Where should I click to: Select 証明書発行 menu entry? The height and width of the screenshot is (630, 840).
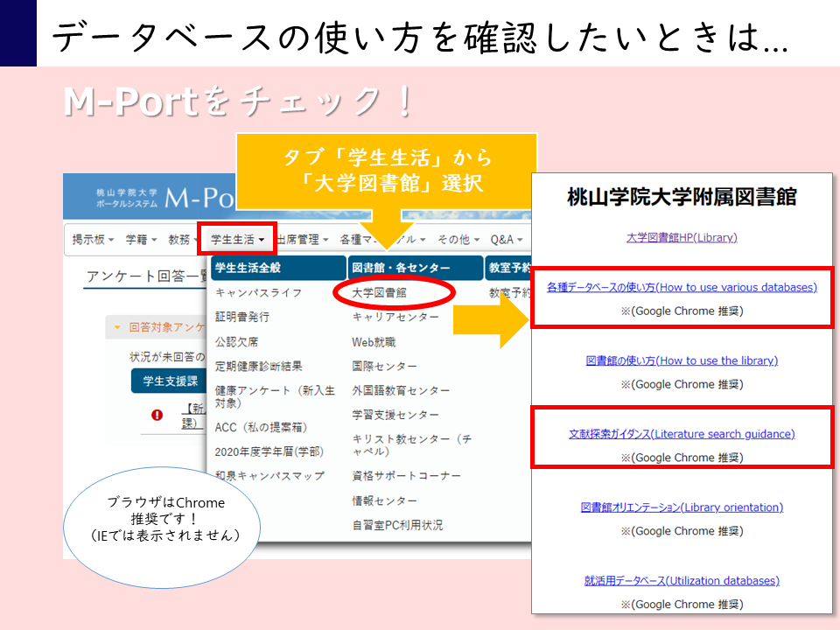[x=242, y=317]
